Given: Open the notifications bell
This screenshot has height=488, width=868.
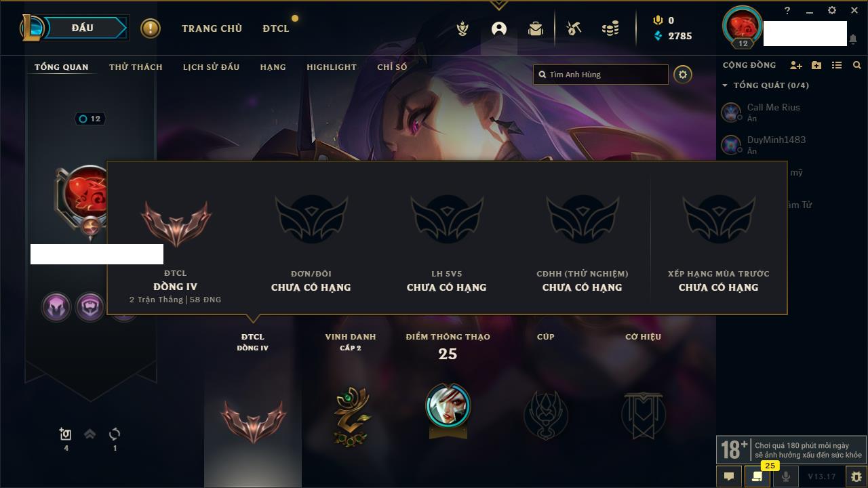Looking at the screenshot, I should 852,39.
